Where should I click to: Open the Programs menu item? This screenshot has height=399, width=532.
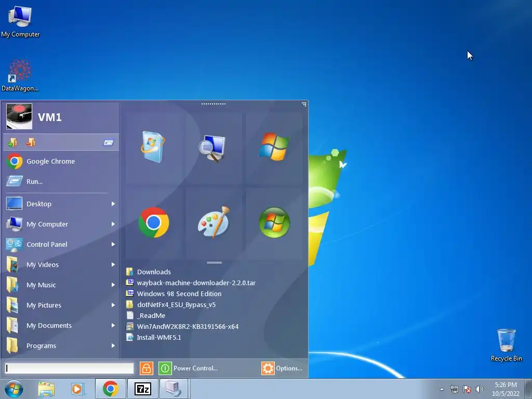click(42, 345)
